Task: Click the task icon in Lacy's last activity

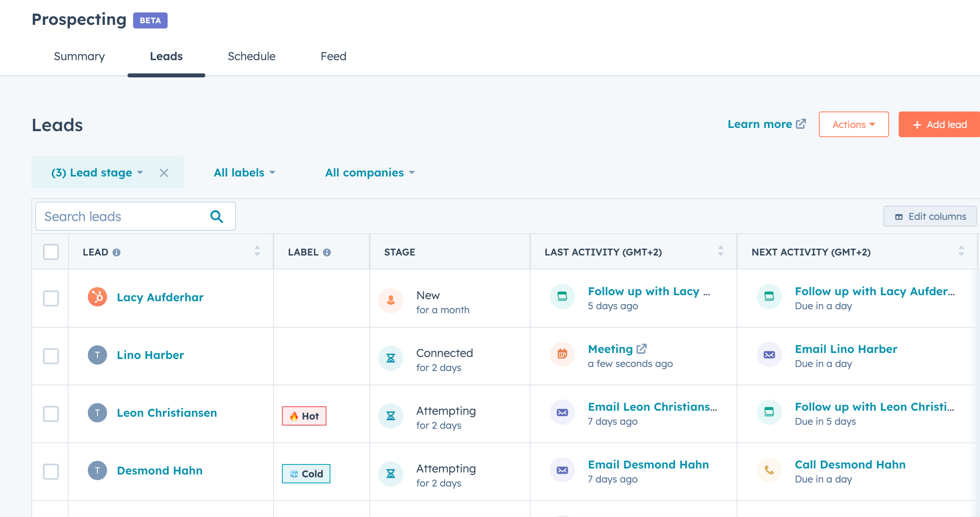Action: click(x=562, y=296)
